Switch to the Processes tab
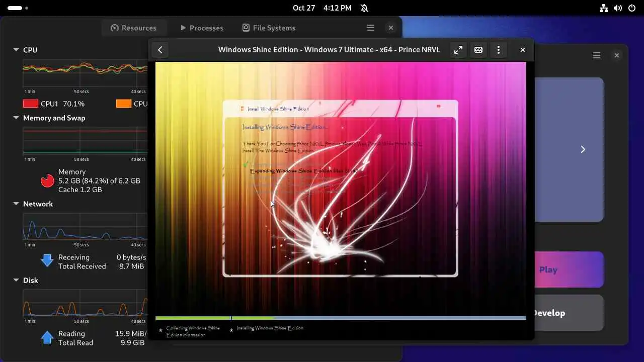Image resolution: width=644 pixels, height=362 pixels. coord(202,28)
